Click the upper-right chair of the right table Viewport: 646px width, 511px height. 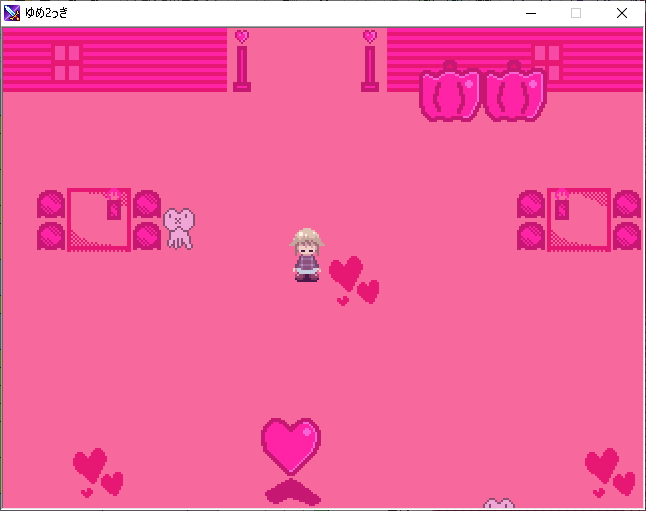627,204
